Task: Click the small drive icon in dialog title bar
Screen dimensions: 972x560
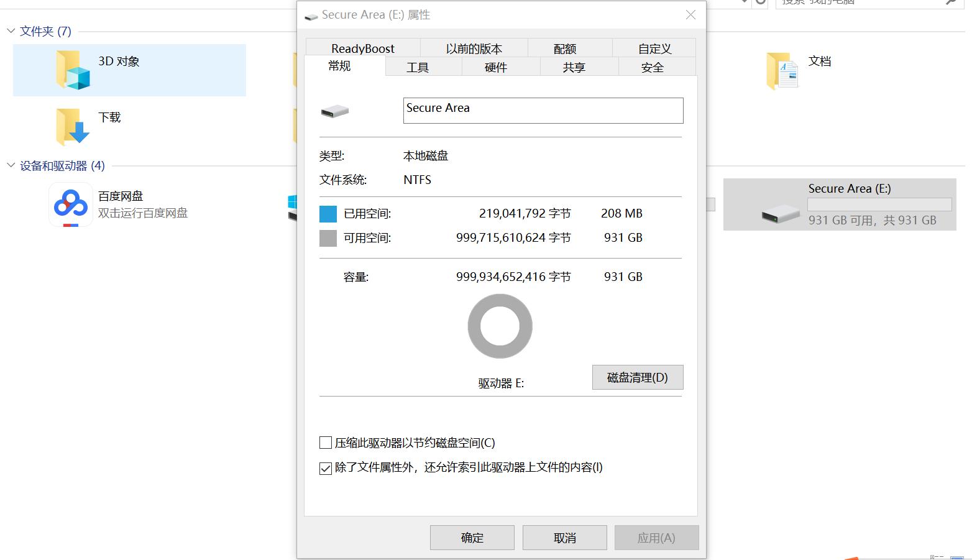Action: (310, 16)
